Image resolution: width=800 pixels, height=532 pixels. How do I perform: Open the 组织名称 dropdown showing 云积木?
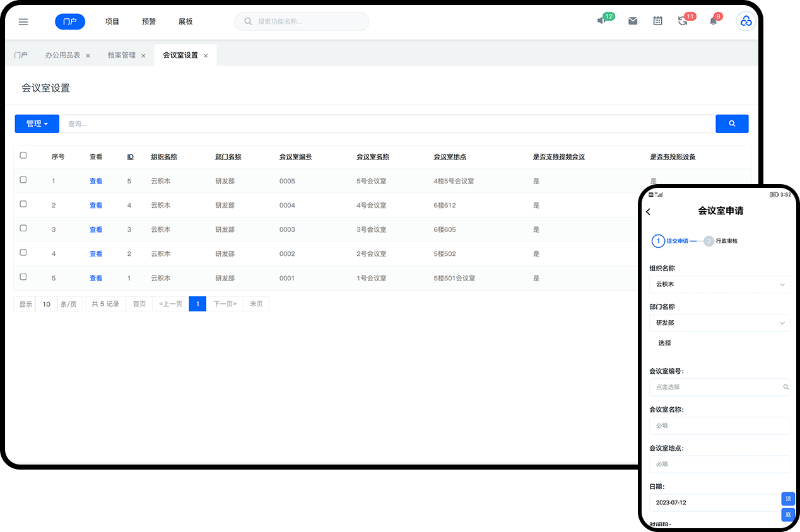tap(719, 284)
